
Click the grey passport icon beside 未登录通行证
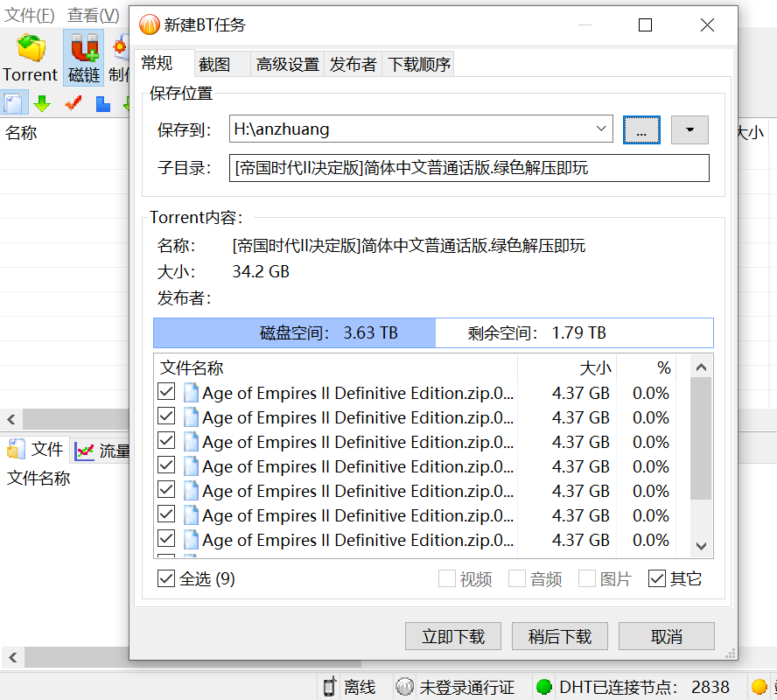[x=405, y=687]
